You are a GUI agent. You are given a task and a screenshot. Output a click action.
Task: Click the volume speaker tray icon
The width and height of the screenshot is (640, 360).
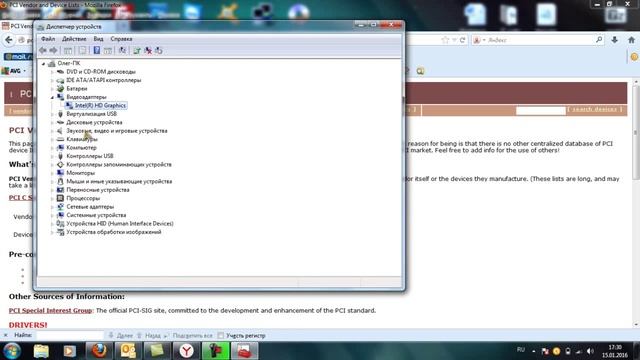coord(590,351)
